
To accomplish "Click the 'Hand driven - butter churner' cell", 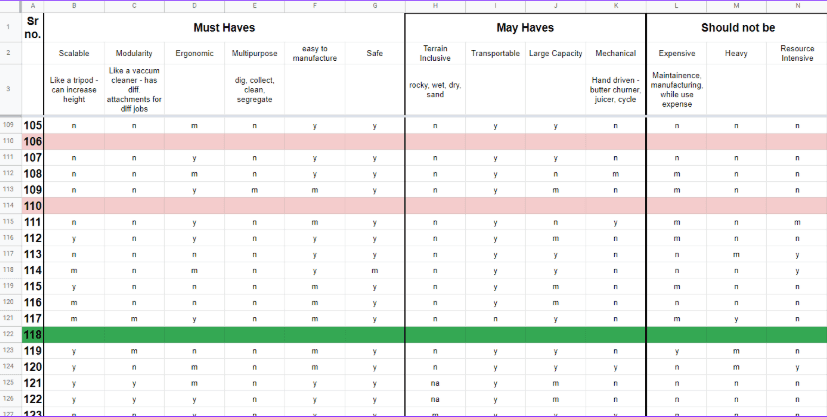I will tap(616, 90).
